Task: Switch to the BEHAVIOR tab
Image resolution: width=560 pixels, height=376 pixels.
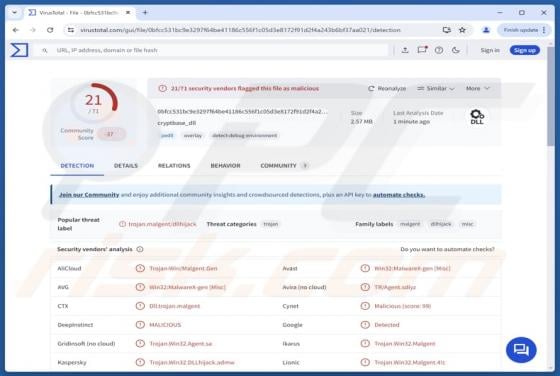Action: (225, 166)
